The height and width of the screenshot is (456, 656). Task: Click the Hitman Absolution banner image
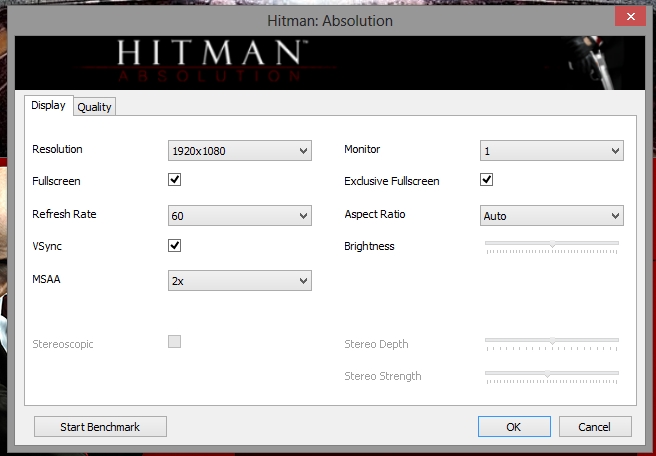pyautogui.click(x=330, y=63)
